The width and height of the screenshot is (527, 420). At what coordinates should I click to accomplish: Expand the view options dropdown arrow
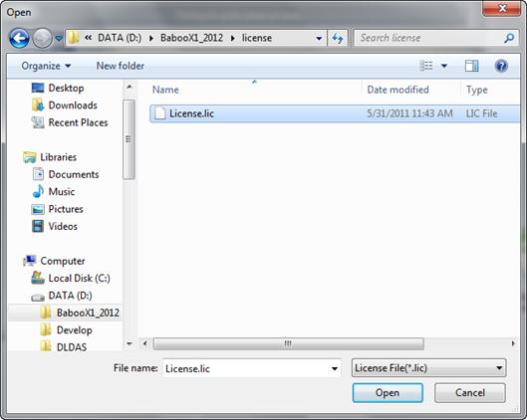click(444, 66)
